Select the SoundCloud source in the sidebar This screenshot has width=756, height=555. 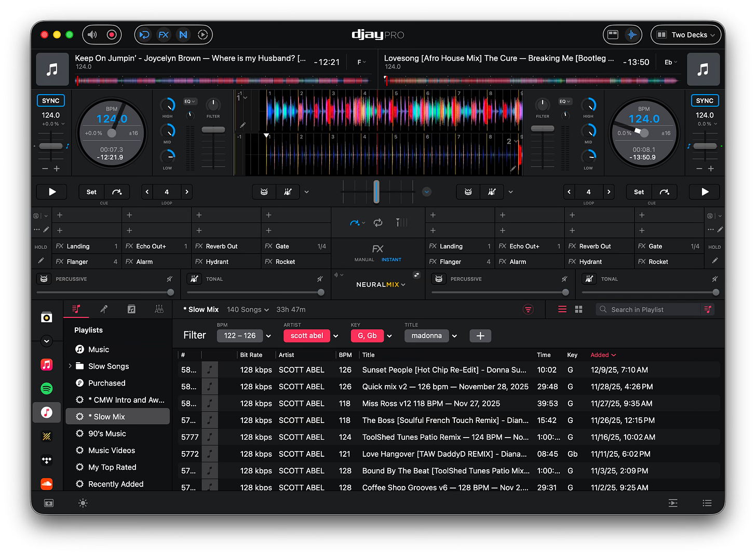pyautogui.click(x=47, y=484)
